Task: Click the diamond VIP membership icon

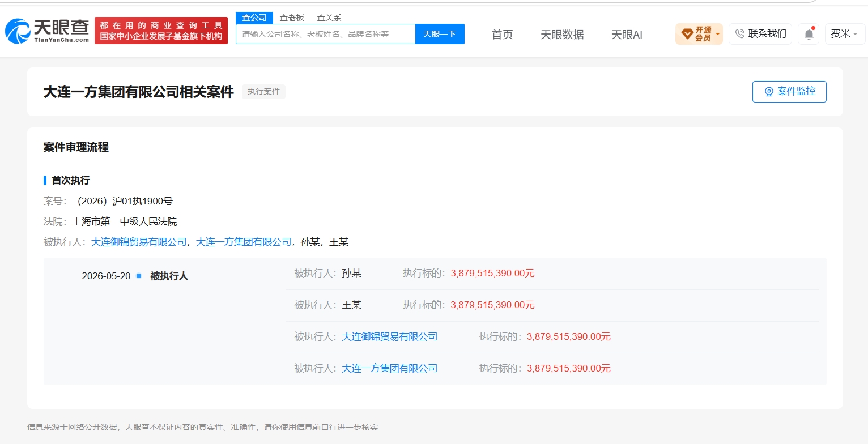Action: [x=687, y=34]
